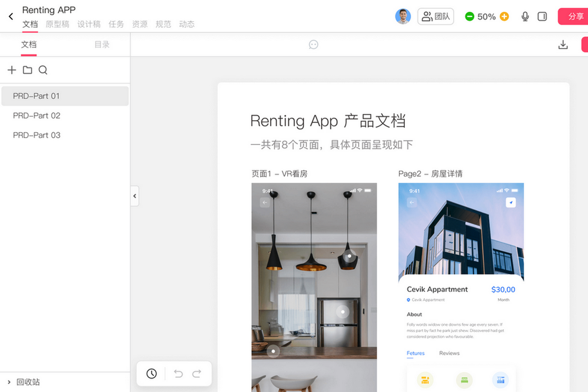The image size is (588, 392).
Task: Toggle the right side panel icon
Action: (x=542, y=17)
